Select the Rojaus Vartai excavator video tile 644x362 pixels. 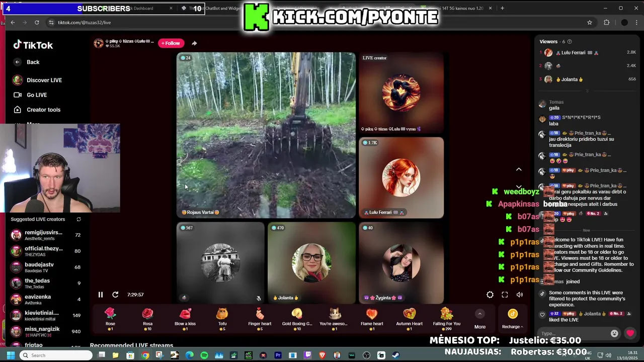click(266, 135)
